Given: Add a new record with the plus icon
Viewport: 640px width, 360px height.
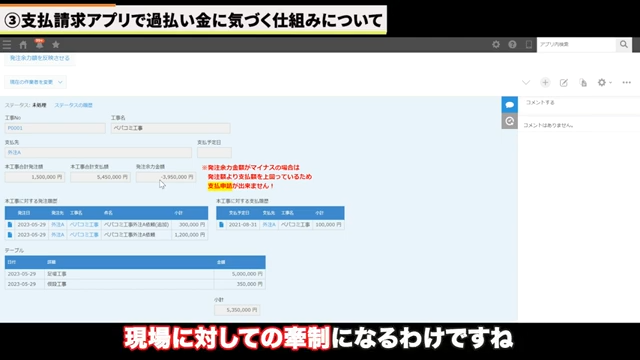Looking at the screenshot, I should tap(545, 82).
